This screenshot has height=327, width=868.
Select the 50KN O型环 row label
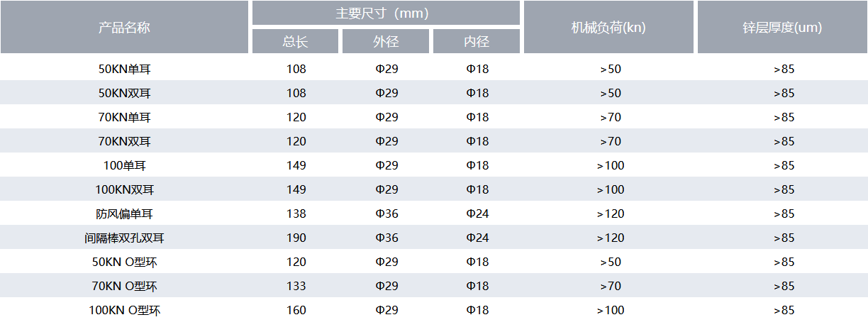pyautogui.click(x=124, y=262)
